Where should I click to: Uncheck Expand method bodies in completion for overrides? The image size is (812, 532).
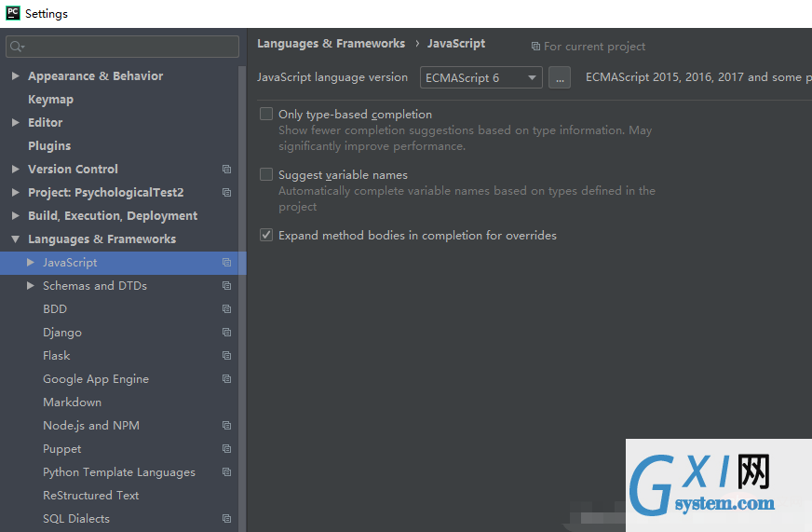(x=266, y=235)
